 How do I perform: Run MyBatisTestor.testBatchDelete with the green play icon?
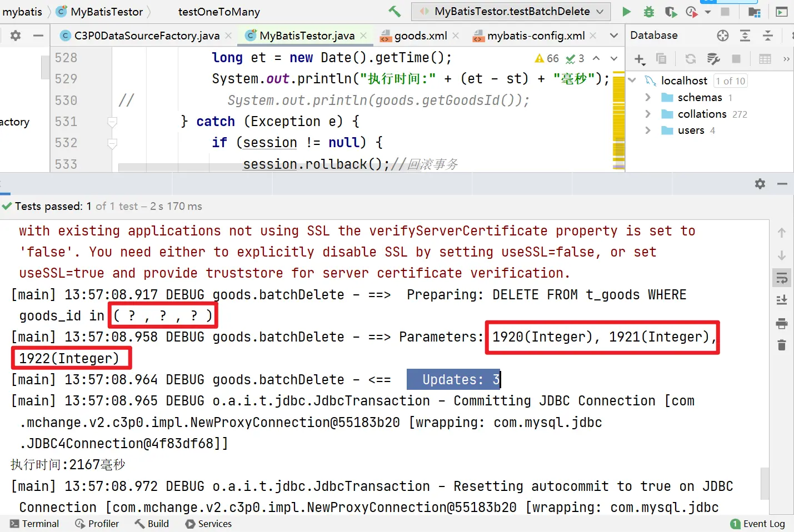pyautogui.click(x=626, y=12)
